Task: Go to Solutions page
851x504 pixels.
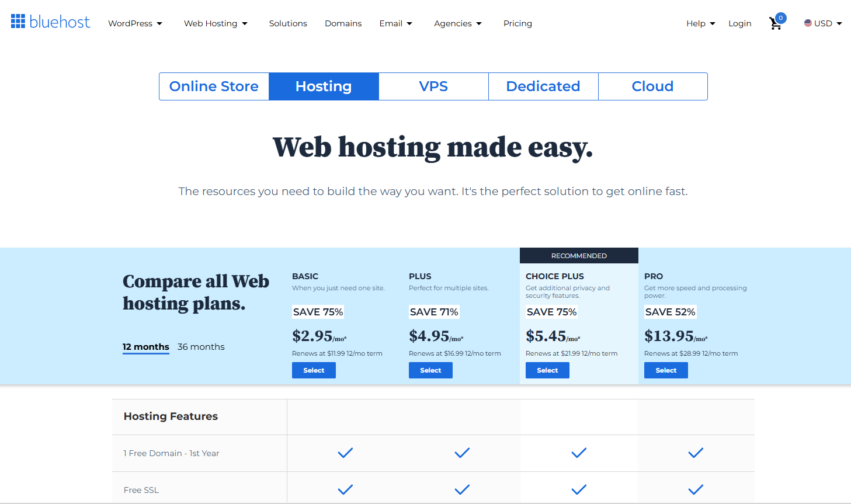Action: pyautogui.click(x=288, y=23)
